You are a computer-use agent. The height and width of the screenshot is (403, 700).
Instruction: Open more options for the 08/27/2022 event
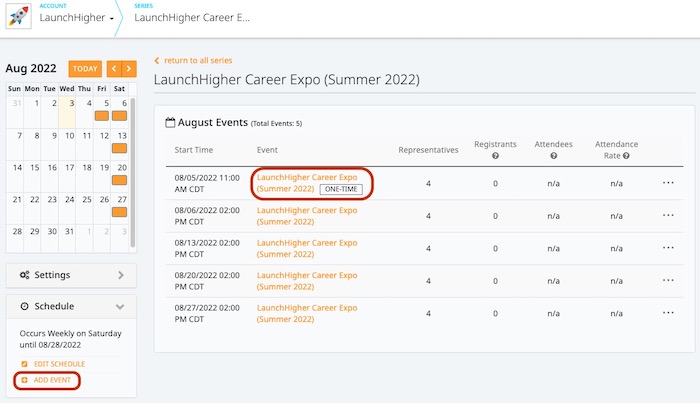(668, 312)
